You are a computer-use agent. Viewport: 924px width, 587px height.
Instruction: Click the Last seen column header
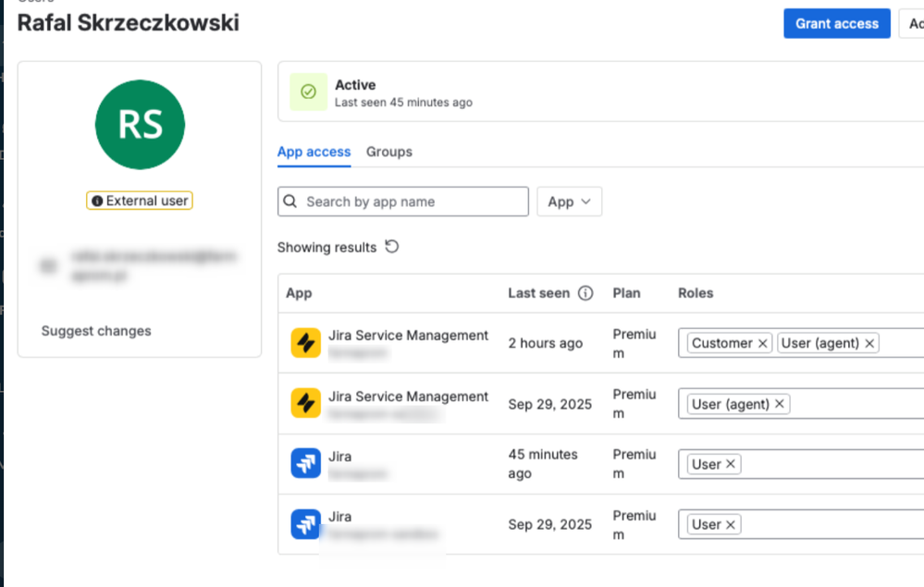coord(538,293)
